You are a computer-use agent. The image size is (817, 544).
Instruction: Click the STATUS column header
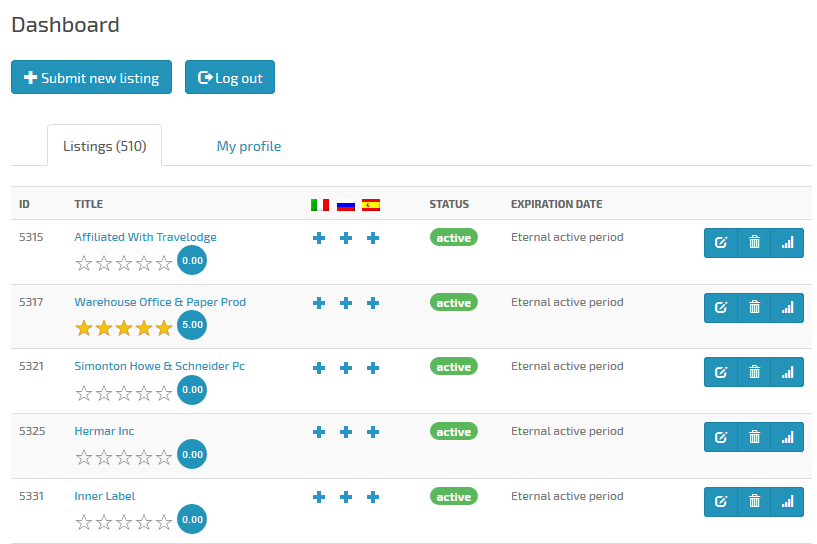pos(449,204)
